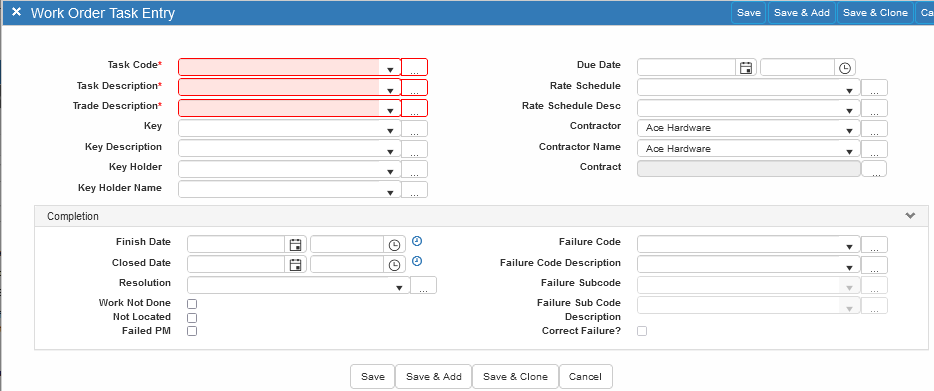
Task: Expand the Key Holder dropdown
Action: 390,172
